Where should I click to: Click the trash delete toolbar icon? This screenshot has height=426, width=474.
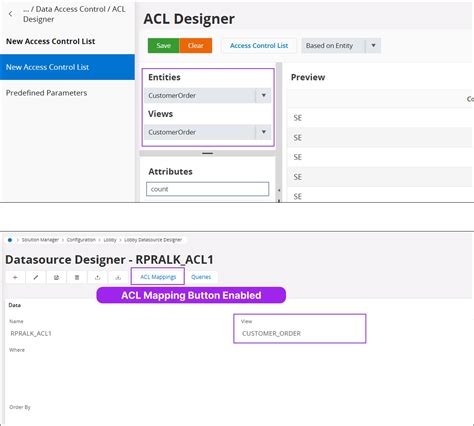point(77,277)
